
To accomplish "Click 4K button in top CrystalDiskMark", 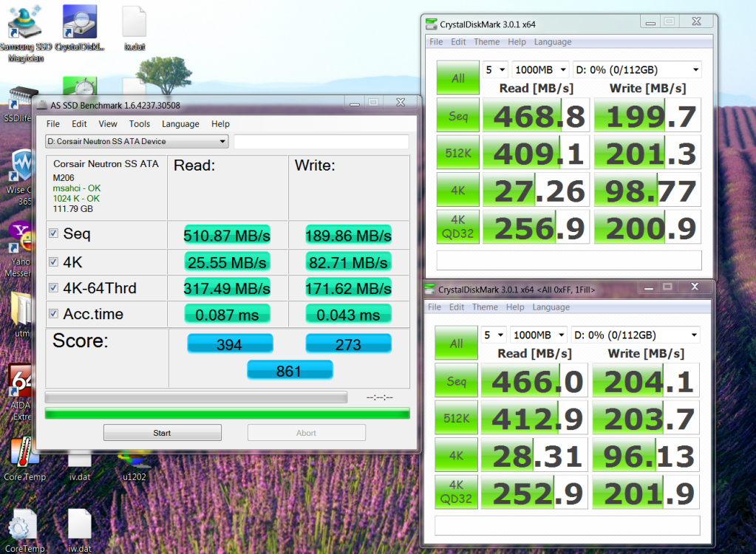I will tap(458, 190).
